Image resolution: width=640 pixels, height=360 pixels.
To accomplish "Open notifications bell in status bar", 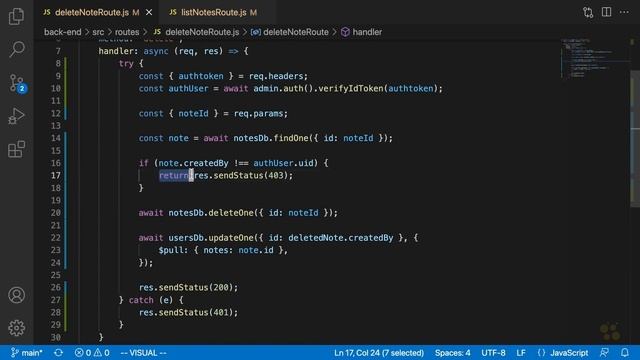I will tap(625, 353).
